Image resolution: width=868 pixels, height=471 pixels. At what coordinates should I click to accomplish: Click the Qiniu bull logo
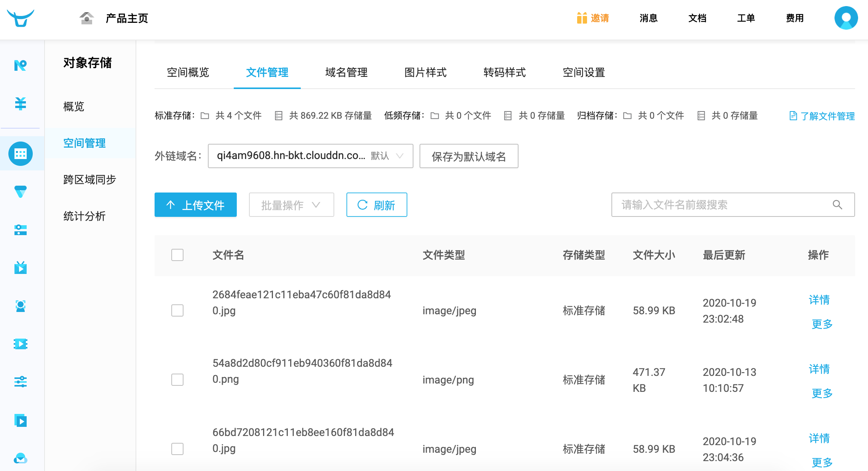pyautogui.click(x=21, y=18)
